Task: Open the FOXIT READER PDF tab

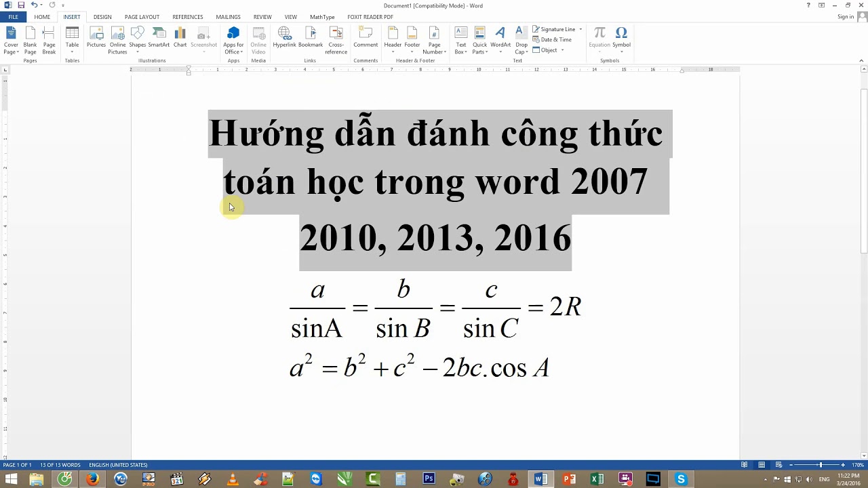Action: (370, 17)
